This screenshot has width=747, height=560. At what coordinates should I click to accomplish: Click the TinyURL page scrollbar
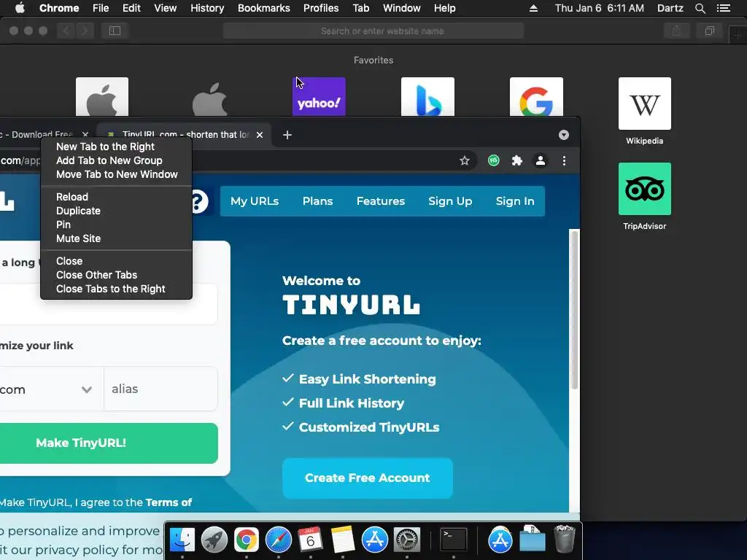click(575, 309)
